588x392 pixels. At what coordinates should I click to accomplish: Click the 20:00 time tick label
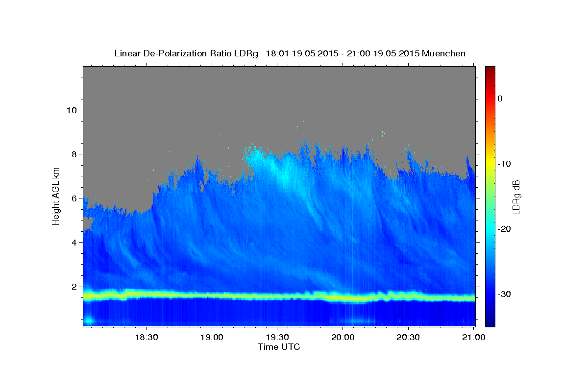[x=343, y=338]
